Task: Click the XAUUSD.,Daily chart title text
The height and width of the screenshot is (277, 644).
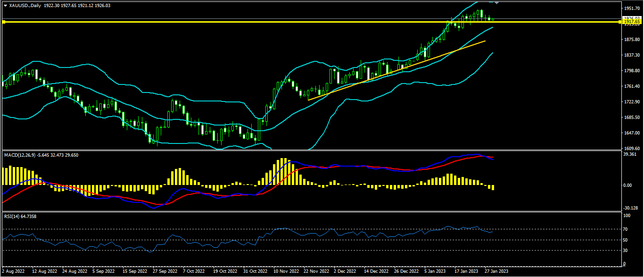Action: click(x=24, y=5)
